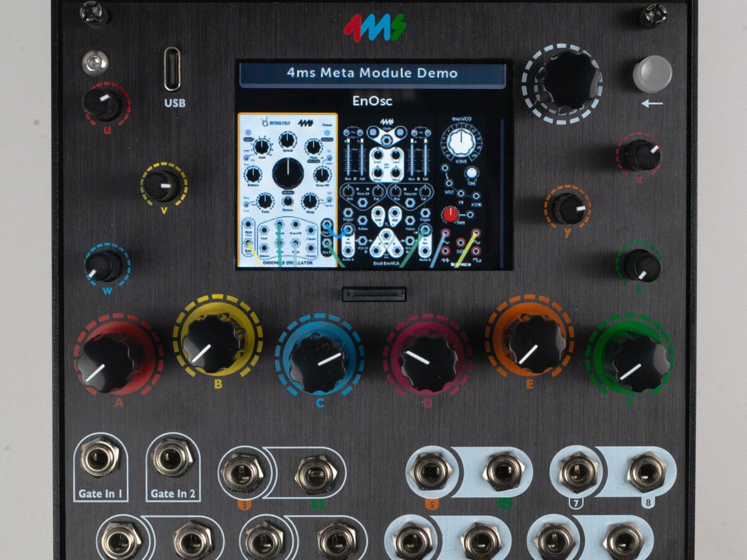
Task: Click the Gate In 1 jack
Action: 100,459
